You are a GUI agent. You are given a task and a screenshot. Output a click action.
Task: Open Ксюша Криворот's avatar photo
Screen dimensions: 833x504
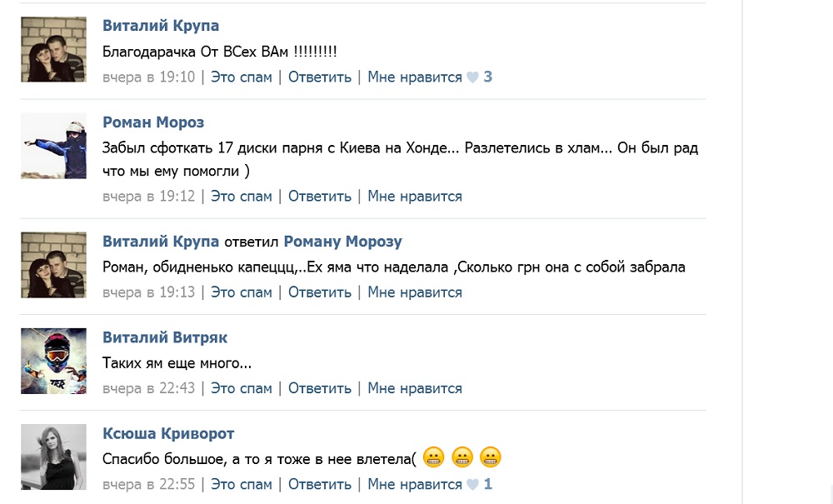(x=53, y=457)
